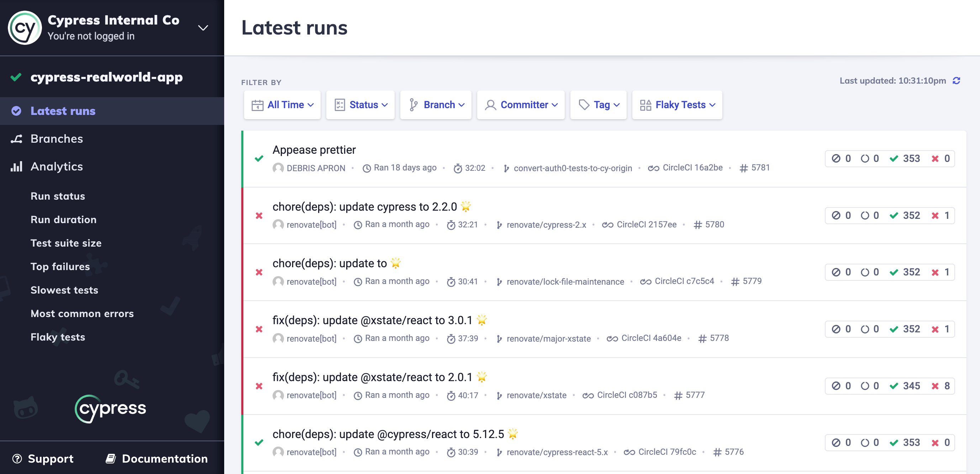Click the green checkmark beside Appease prettier run
This screenshot has height=474, width=980.
[x=259, y=158]
